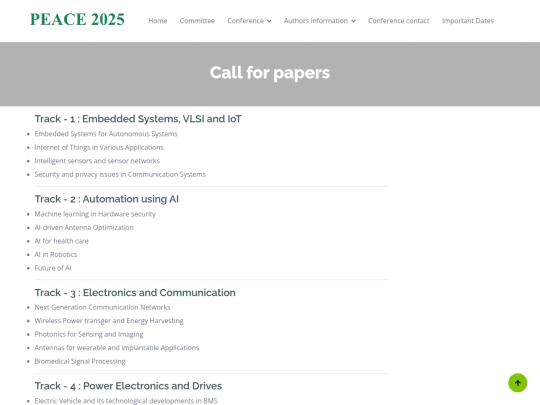Image resolution: width=540 pixels, height=405 pixels.
Task: Click Antennas for wearable and implantable Applications
Action: tap(117, 347)
